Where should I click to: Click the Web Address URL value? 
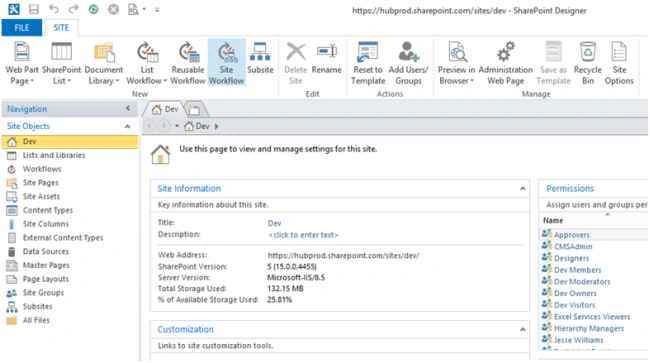(343, 256)
